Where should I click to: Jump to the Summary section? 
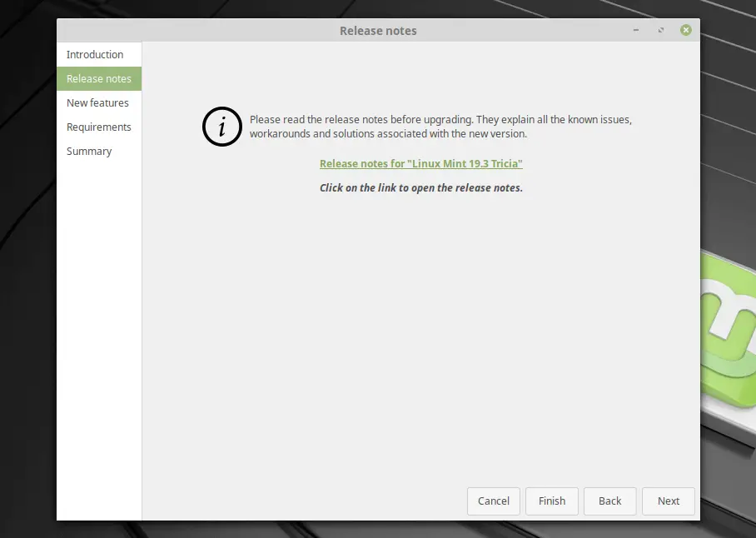99,151
